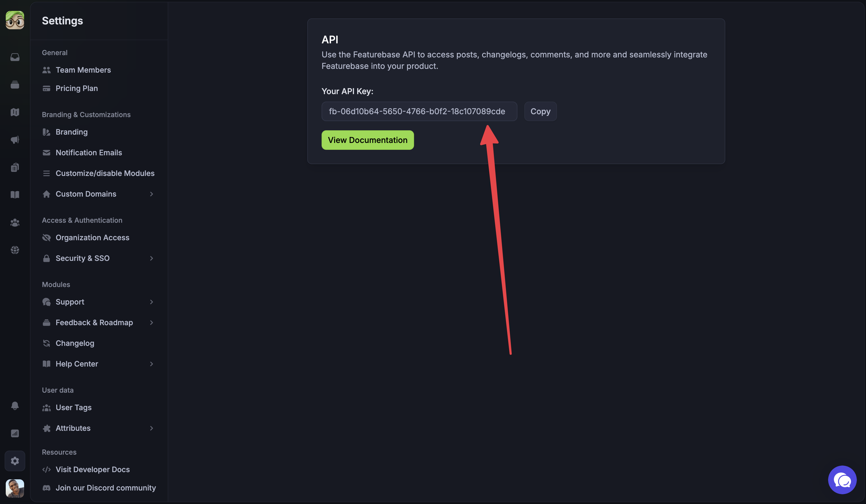This screenshot has width=866, height=504.
Task: Click the Featurebase mascot logo
Action: click(x=15, y=20)
